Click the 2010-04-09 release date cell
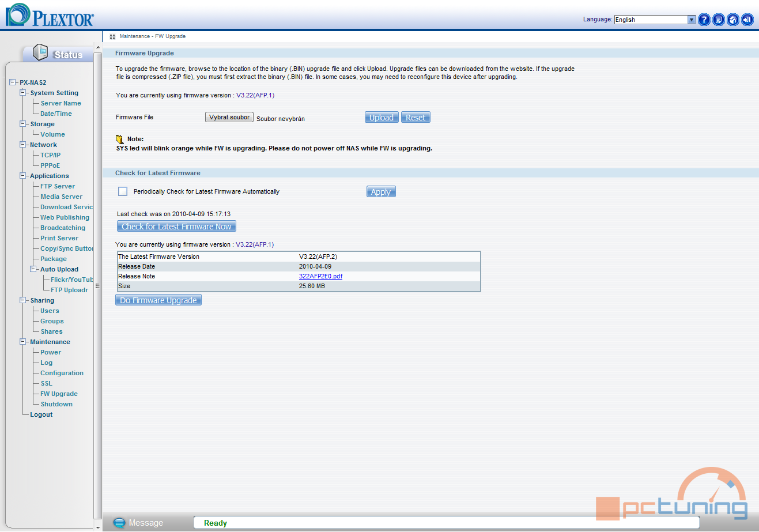This screenshot has width=759, height=532. coord(315,266)
